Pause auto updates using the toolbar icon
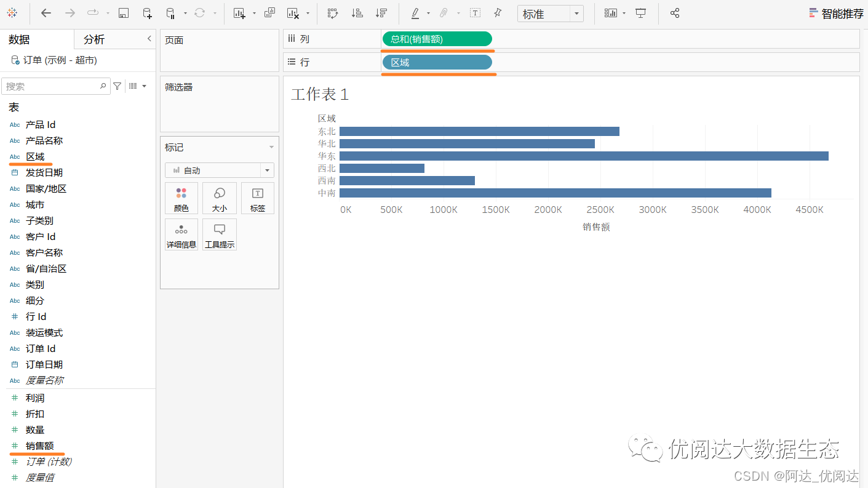 171,13
